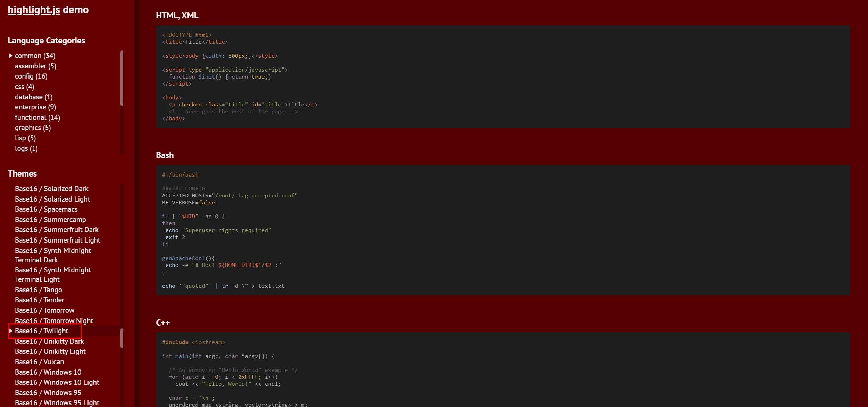Click the categories list scrollbar

tap(122, 78)
